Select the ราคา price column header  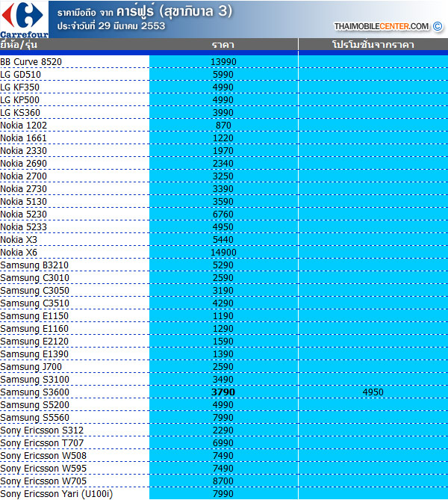coord(223,44)
